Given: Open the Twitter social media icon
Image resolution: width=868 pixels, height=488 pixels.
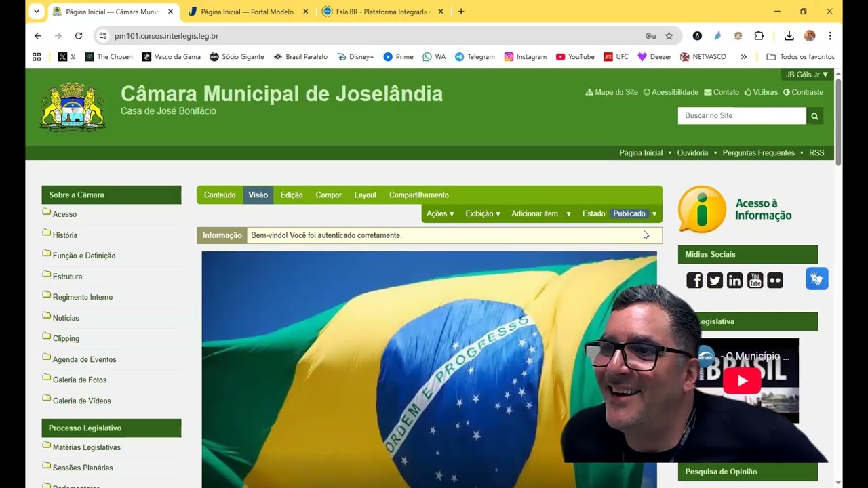Looking at the screenshot, I should 715,281.
